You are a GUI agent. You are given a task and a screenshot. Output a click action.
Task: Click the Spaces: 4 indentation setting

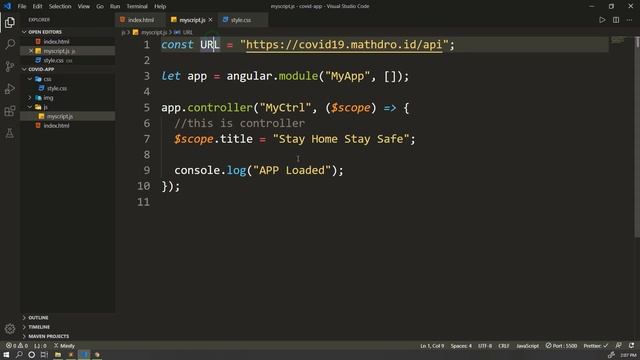(461, 346)
